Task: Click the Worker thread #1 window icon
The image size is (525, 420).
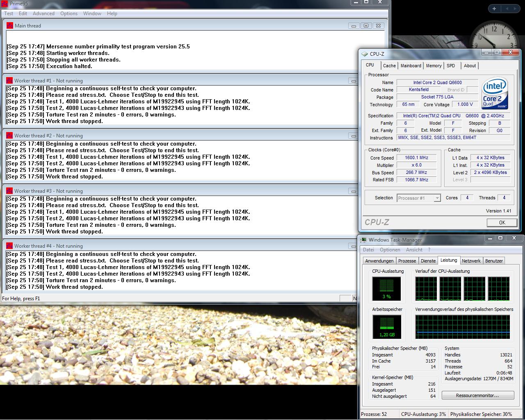Action: coord(9,80)
